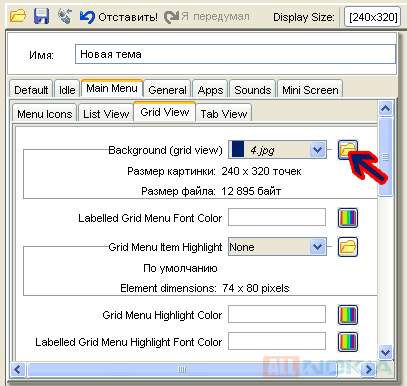Open color picker for Labelled Grid Menu Font Color
This screenshot has width=407, height=386.
click(348, 218)
